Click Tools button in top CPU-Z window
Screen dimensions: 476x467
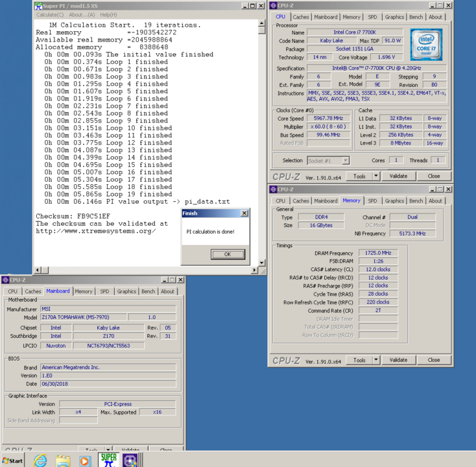(359, 176)
